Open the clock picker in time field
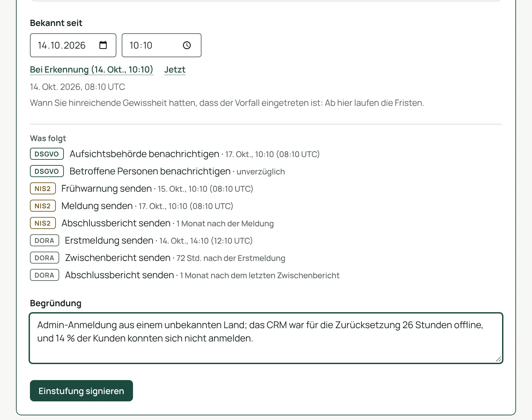The height and width of the screenshot is (420, 532). 187,45
